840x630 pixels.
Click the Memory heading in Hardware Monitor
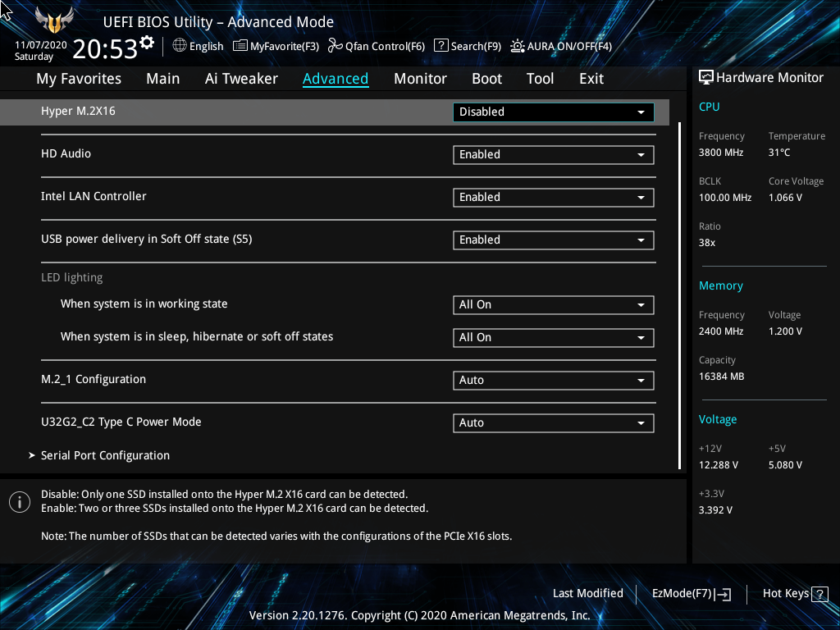[x=720, y=285]
